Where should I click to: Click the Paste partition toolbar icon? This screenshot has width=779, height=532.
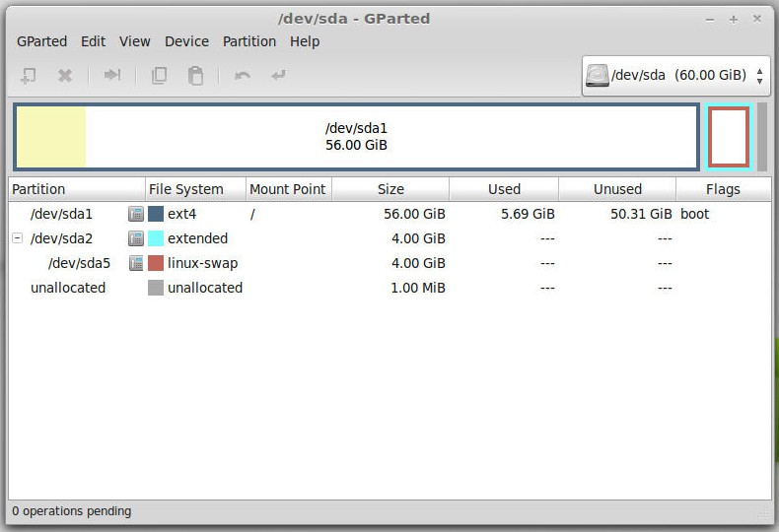tap(196, 75)
